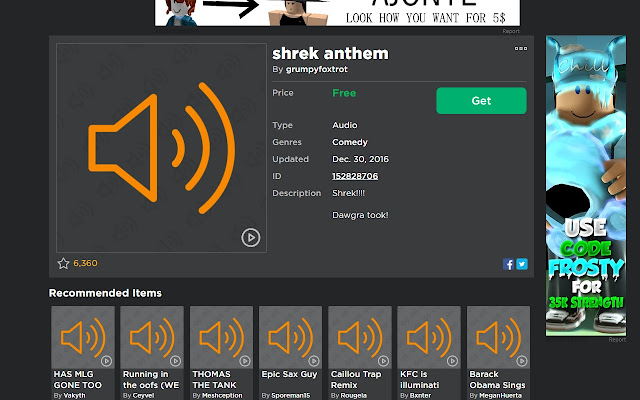The width and height of the screenshot is (640, 400).
Task: Open Barack Obama Sings audio thumbnail
Action: pos(498,338)
